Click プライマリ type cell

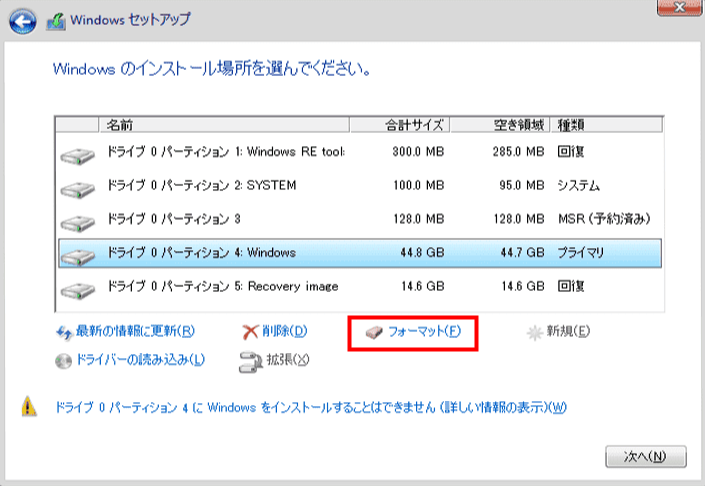pos(580,253)
